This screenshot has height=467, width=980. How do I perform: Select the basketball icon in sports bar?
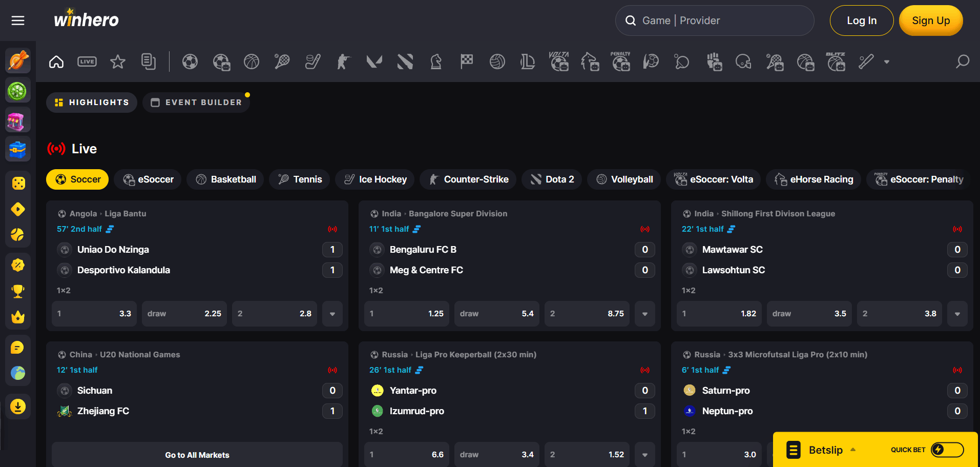coord(252,62)
